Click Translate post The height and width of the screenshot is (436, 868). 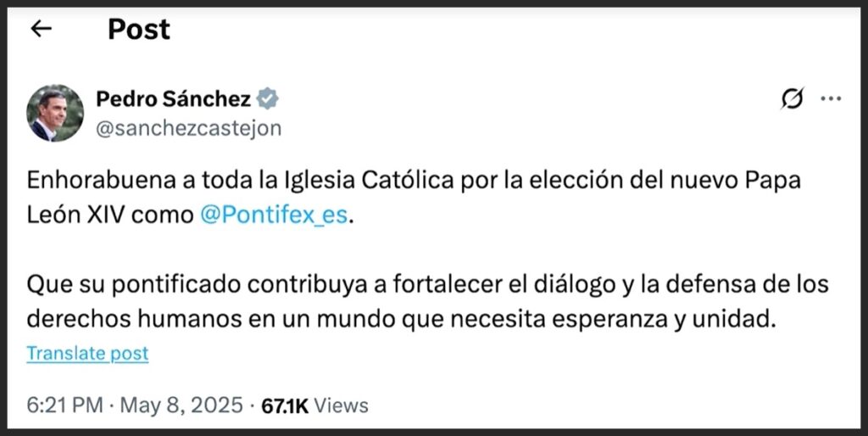(x=87, y=353)
